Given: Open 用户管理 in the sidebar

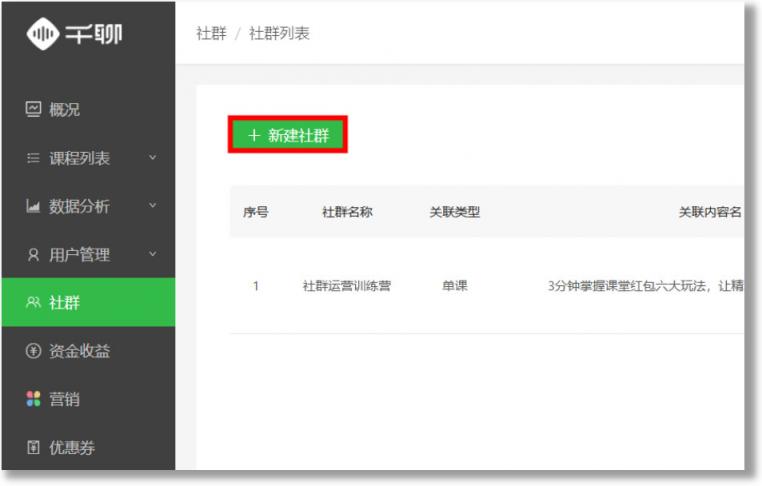Looking at the screenshot, I should click(x=88, y=255).
